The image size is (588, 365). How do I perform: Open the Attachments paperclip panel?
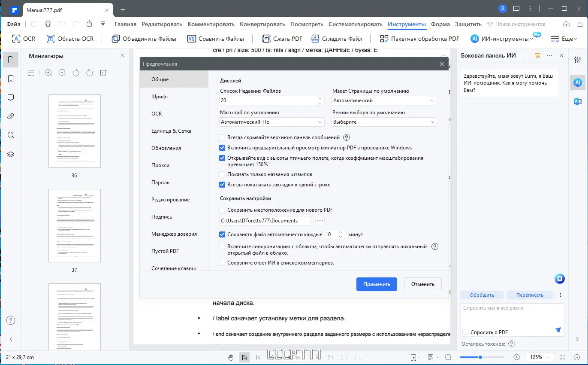[x=10, y=116]
